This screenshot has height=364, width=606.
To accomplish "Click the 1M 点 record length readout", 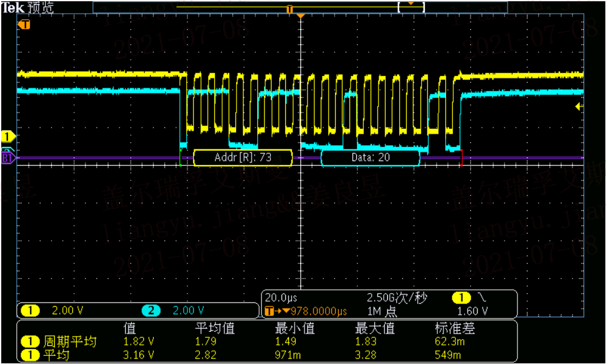I will (382, 311).
